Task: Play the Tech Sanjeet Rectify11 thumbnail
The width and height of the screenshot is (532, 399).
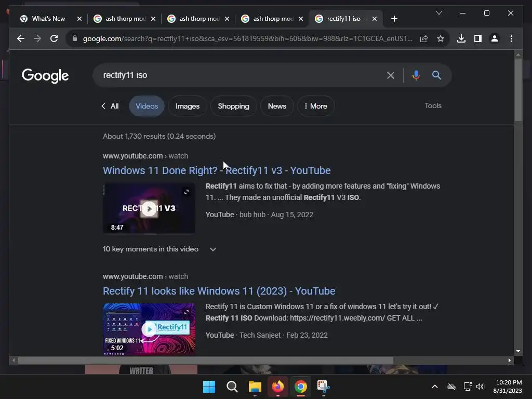Action: 149,329
